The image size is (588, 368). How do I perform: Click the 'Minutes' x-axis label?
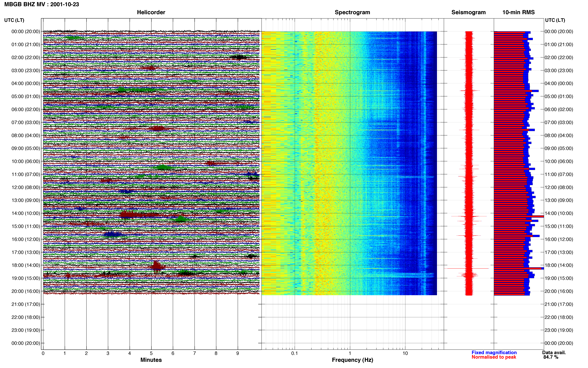click(x=151, y=360)
